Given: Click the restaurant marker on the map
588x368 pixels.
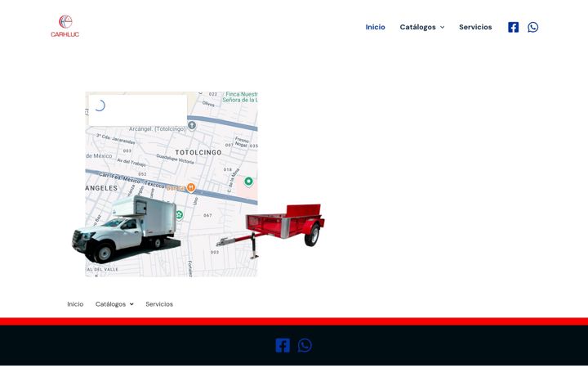Looking at the screenshot, I should (191, 187).
